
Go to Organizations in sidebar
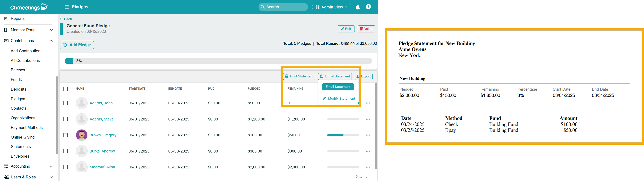click(23, 118)
